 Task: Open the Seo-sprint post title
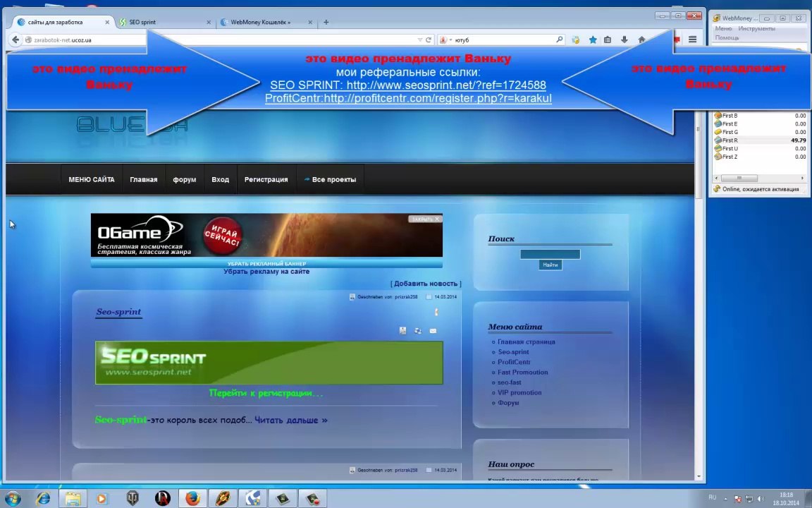tap(118, 312)
